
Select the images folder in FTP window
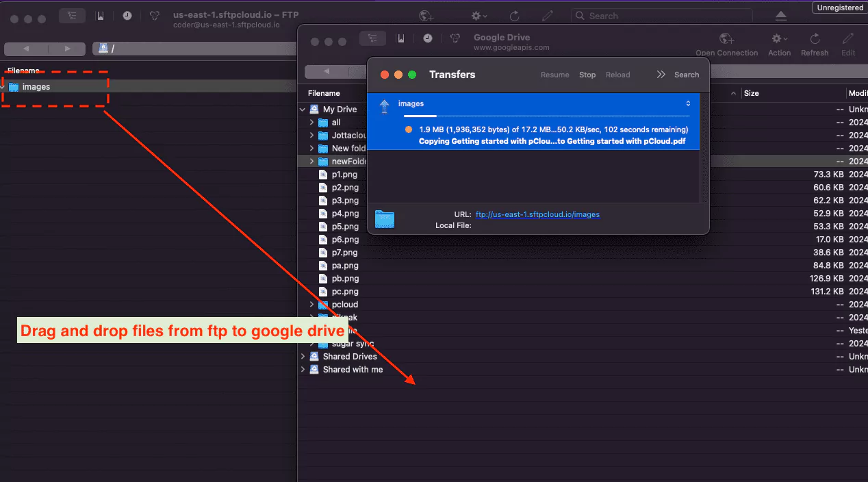(36, 87)
